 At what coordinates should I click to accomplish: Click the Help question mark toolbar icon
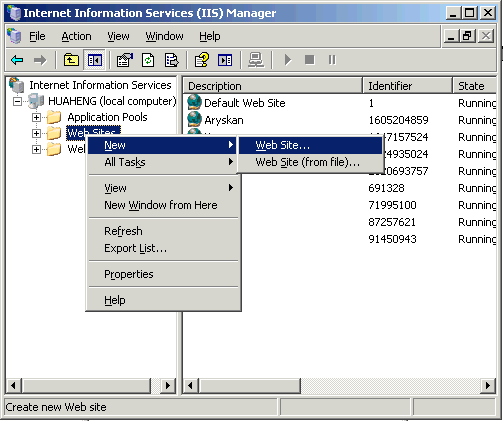tap(202, 60)
